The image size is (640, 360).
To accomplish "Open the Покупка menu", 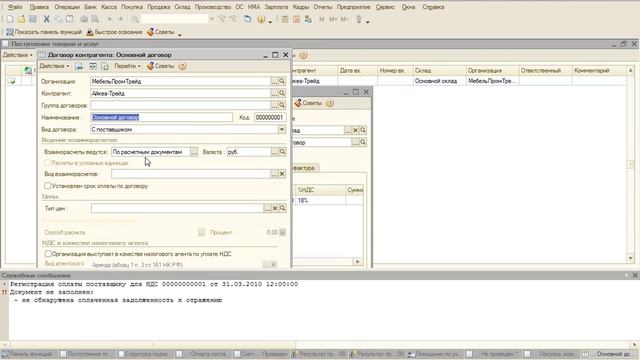I will (132, 7).
